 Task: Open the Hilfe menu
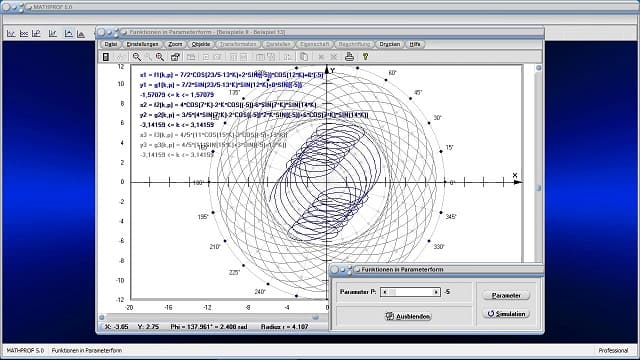(x=415, y=44)
